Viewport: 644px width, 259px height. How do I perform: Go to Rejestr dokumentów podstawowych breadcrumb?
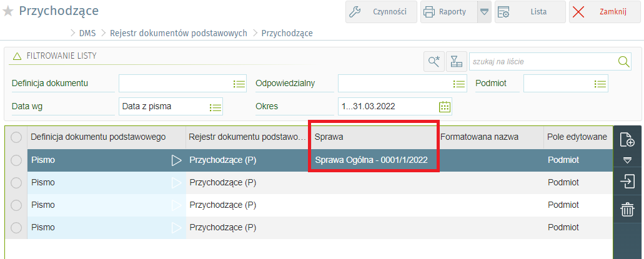178,33
